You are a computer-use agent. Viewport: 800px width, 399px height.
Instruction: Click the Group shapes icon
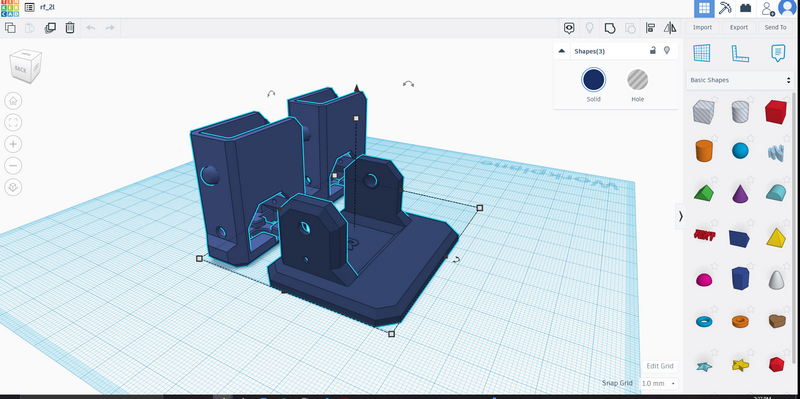pyautogui.click(x=610, y=28)
